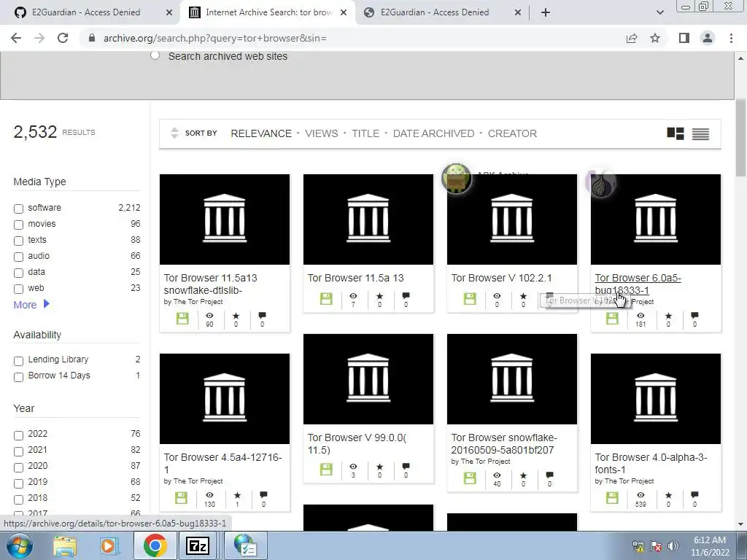Sort results by CREATOR

[512, 134]
